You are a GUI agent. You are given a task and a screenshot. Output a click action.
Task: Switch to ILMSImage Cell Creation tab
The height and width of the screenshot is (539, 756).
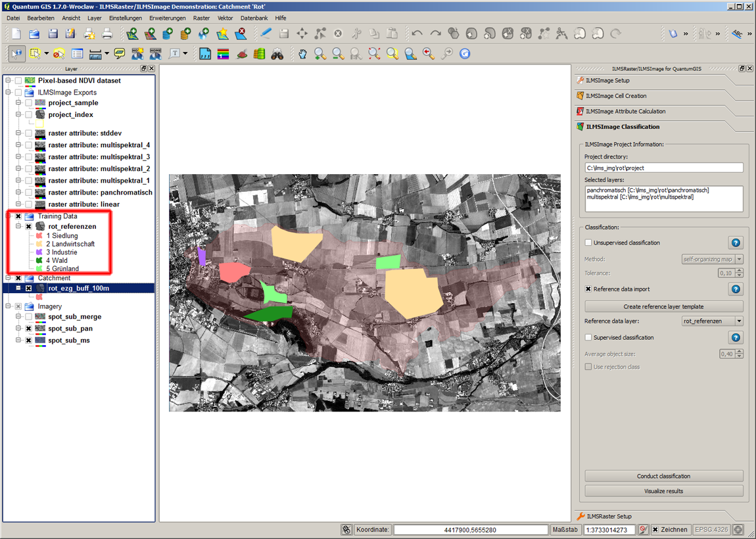pyautogui.click(x=616, y=96)
